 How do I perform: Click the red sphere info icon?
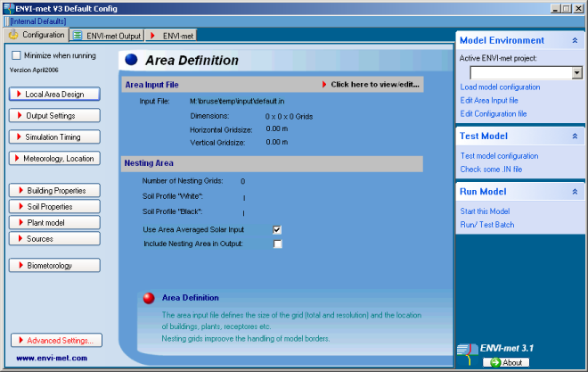pyautogui.click(x=149, y=298)
